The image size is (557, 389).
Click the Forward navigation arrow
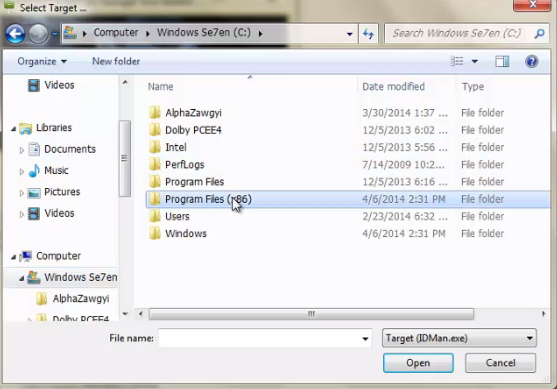(38, 34)
